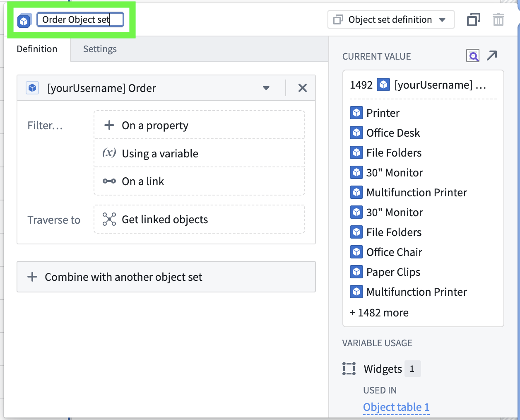Image resolution: width=520 pixels, height=420 pixels.
Task: Expand the [yourUsername] Order object type dropdown
Action: coord(266,88)
